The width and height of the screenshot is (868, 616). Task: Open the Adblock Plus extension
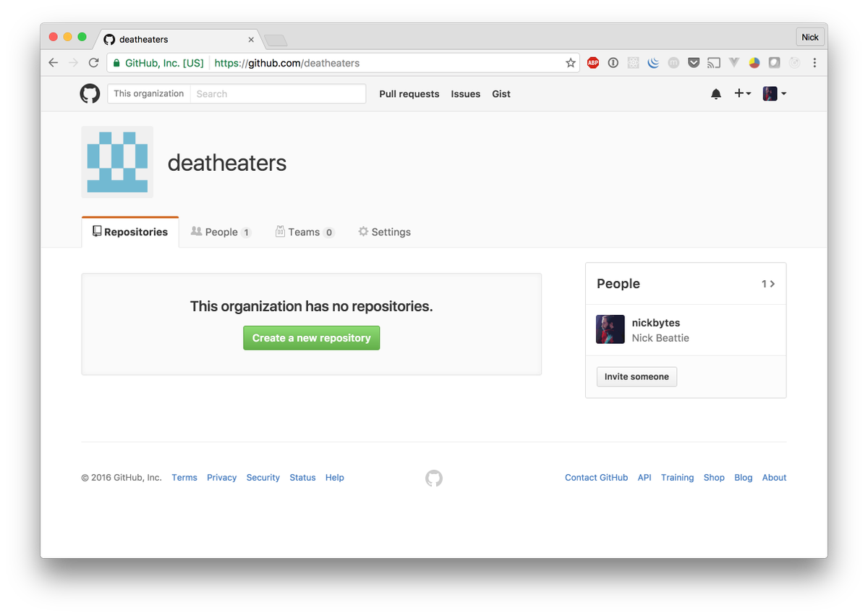click(593, 63)
